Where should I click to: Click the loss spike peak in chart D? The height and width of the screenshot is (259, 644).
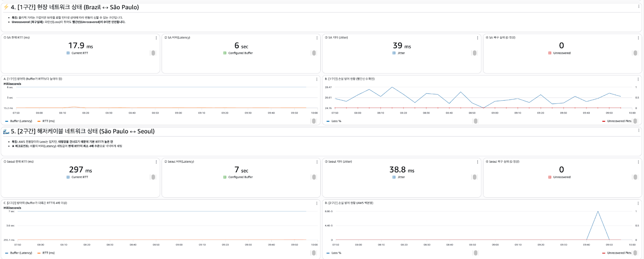click(x=598, y=211)
